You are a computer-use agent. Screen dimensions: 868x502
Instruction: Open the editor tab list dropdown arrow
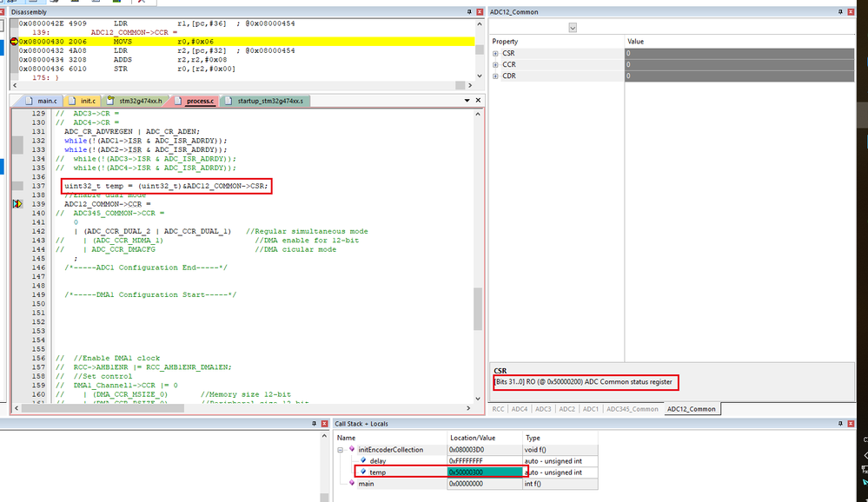(467, 101)
